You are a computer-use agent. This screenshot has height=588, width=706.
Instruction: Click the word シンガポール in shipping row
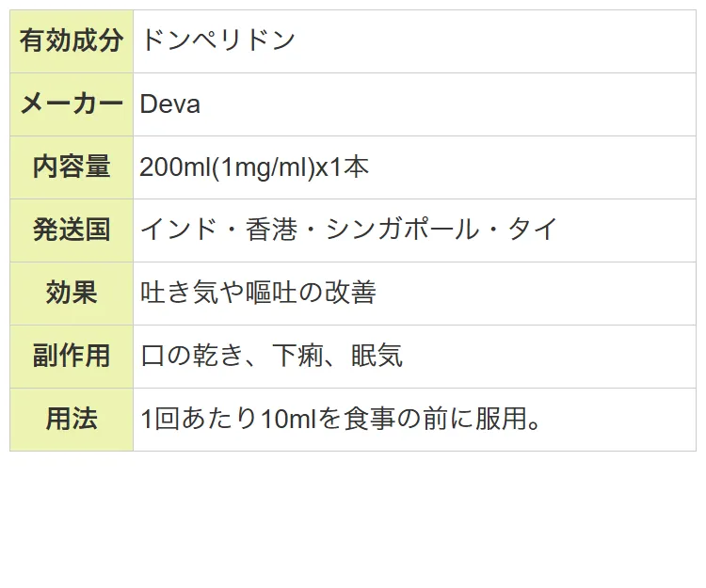(x=402, y=230)
